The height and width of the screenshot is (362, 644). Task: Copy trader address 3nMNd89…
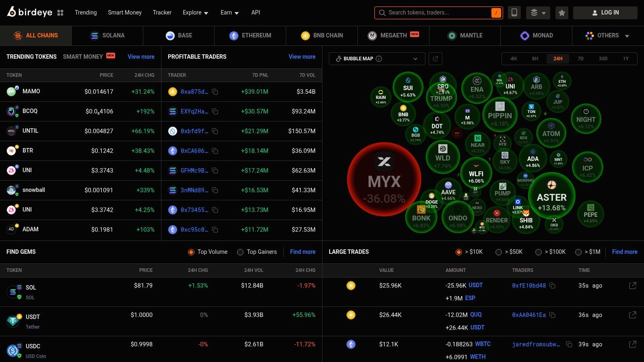pyautogui.click(x=215, y=190)
